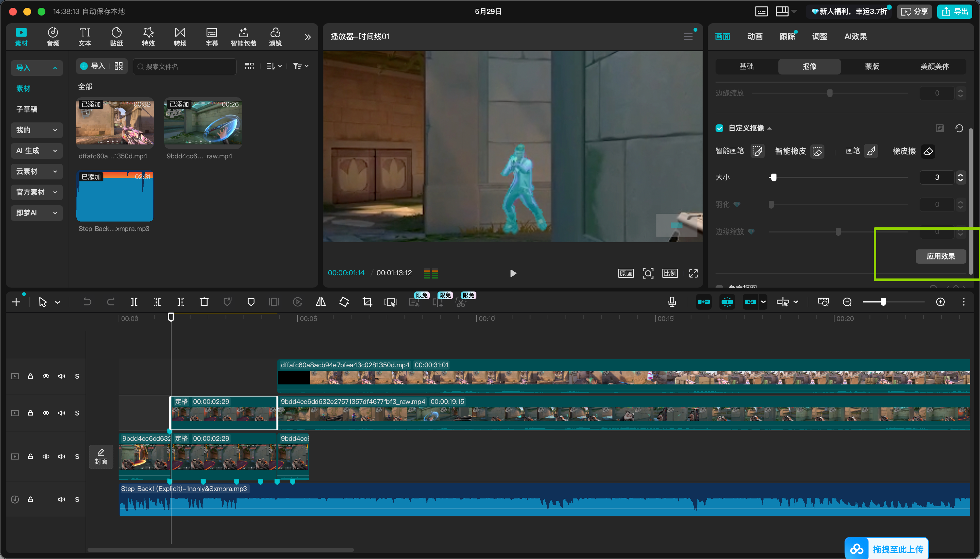Adjust the 大小 brush size slider
The height and width of the screenshot is (559, 980).
click(x=773, y=177)
